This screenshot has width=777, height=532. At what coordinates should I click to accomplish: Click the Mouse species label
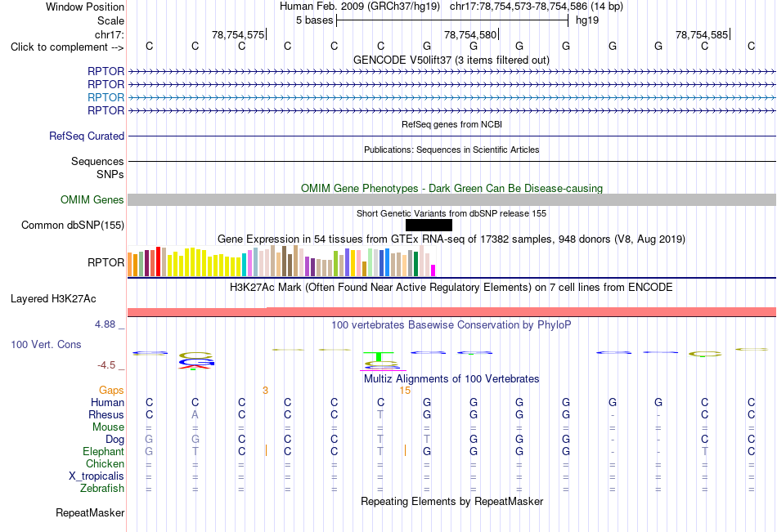click(x=108, y=427)
